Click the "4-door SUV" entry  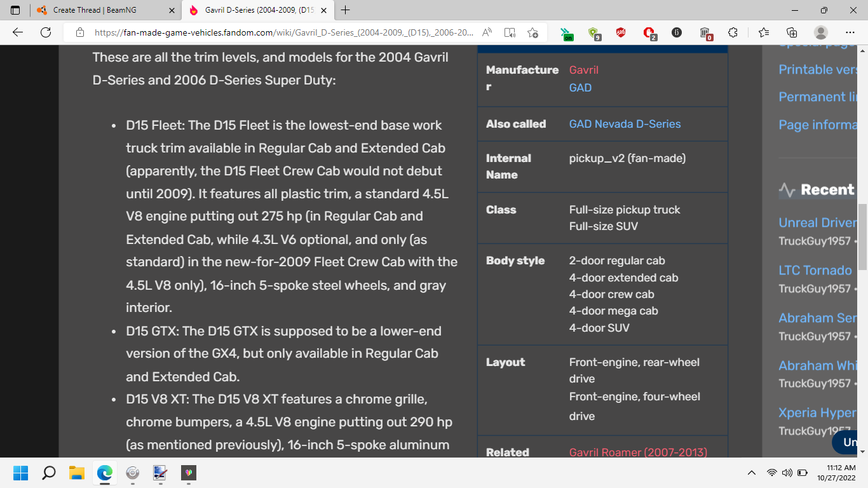pos(599,328)
